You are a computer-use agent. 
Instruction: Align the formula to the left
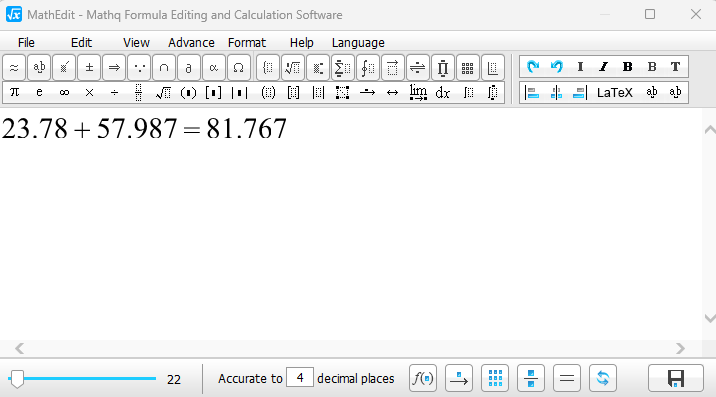coord(532,93)
